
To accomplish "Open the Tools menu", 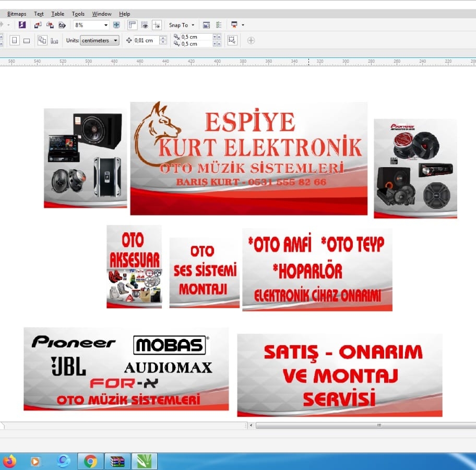I will [x=78, y=14].
